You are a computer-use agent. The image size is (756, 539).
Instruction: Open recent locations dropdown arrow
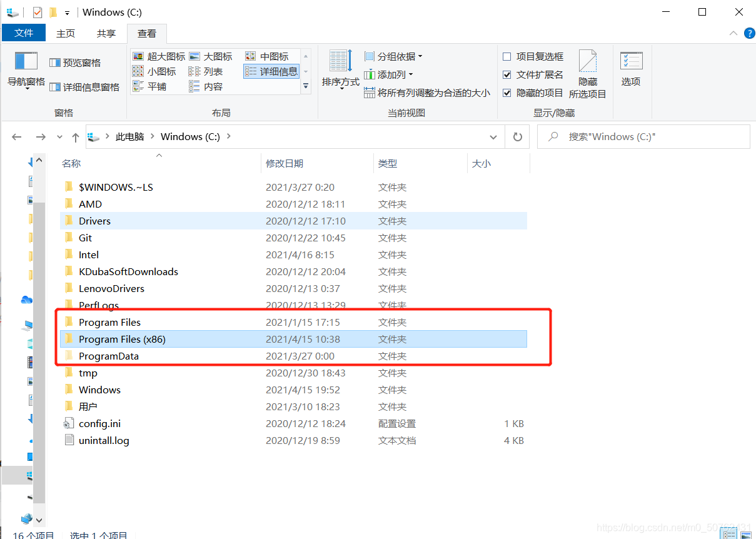pos(59,137)
